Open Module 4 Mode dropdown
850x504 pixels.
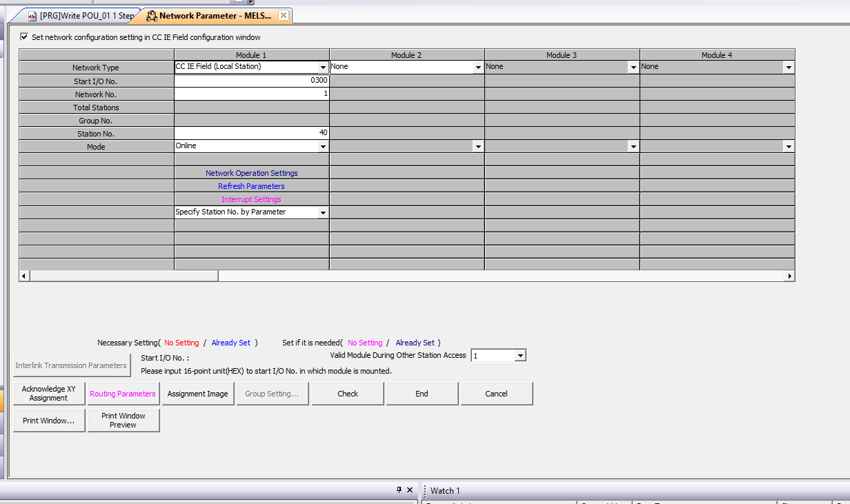tap(789, 147)
